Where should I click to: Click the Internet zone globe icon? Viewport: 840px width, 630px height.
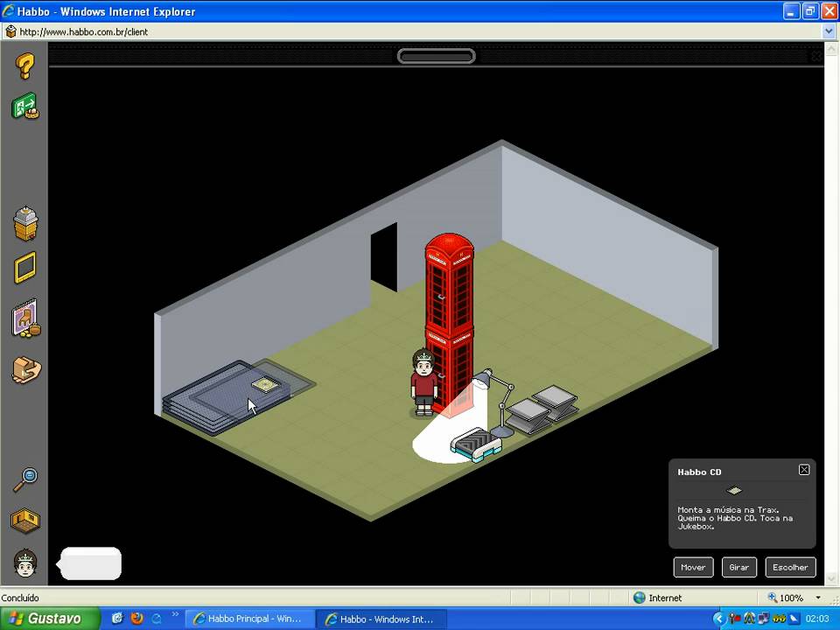(639, 598)
